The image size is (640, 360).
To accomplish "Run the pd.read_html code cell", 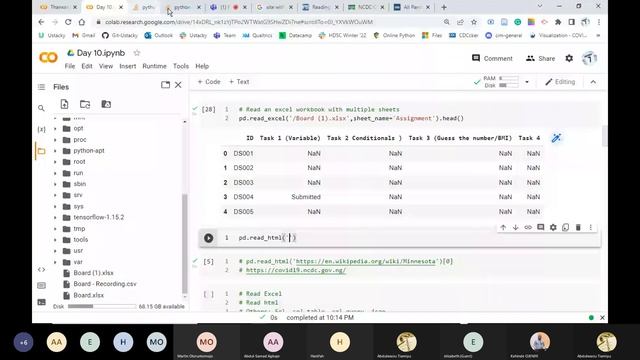I will tap(209, 238).
